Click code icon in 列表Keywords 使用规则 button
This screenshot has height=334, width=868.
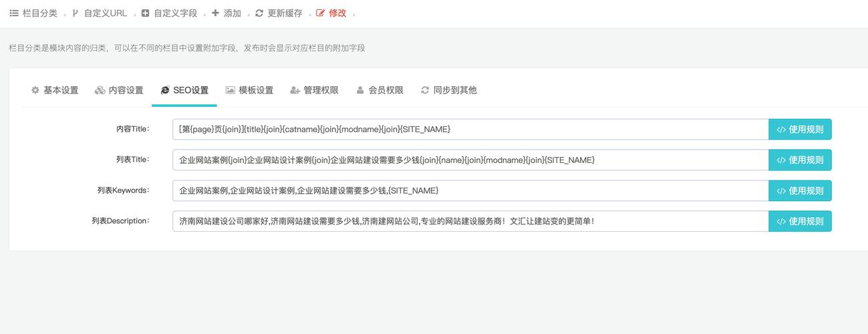(x=781, y=191)
